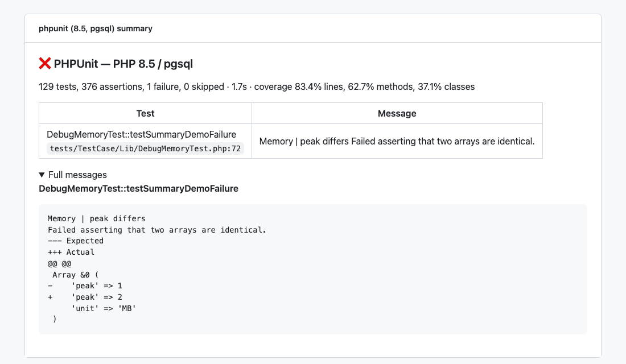This screenshot has width=626, height=364.
Task: Click the '+++ Actual' diff line
Action: tap(71, 252)
